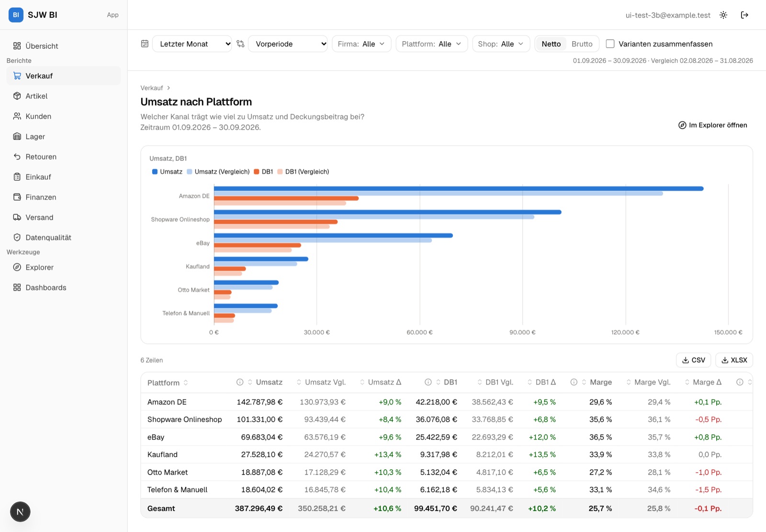Screen dimensions: 766x532
Task: Click the calendar icon beside Letzter Monat
Action: [145, 44]
